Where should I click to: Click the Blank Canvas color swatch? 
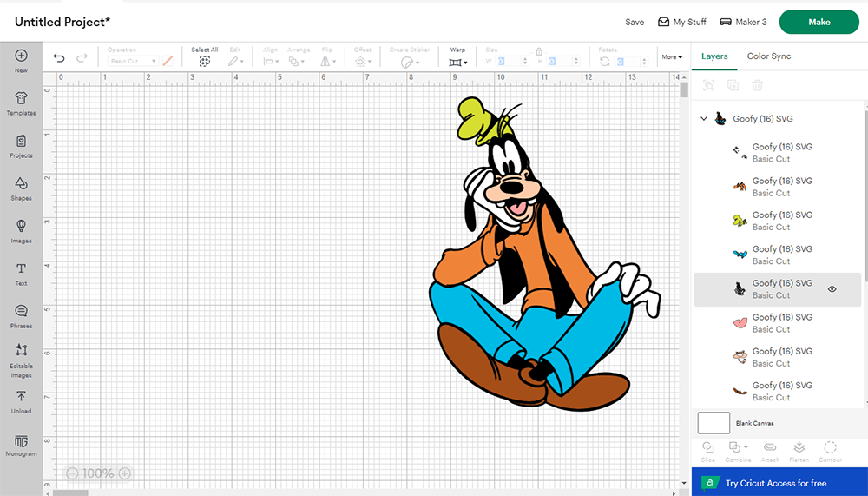713,423
